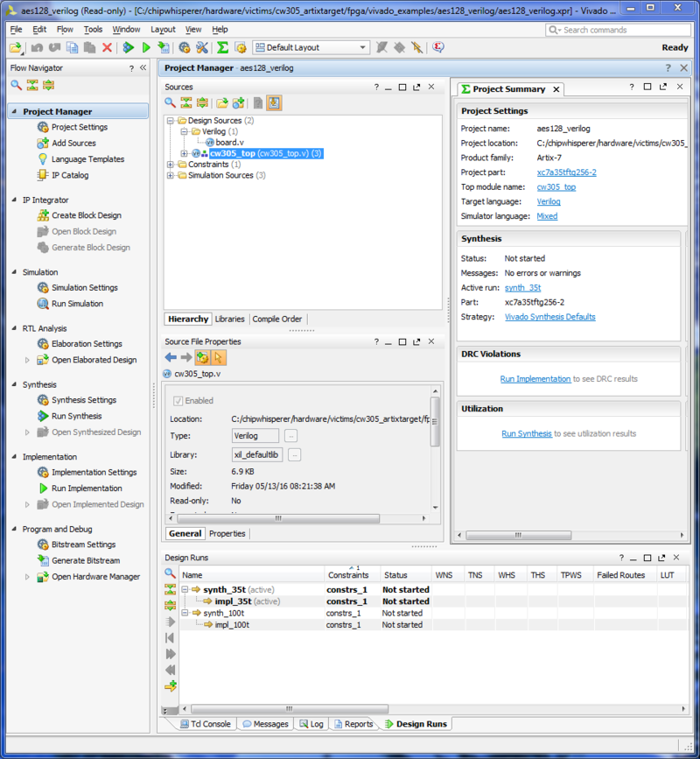700x759 pixels.
Task: Expand the Simulation Sources tree node
Action: (x=171, y=175)
